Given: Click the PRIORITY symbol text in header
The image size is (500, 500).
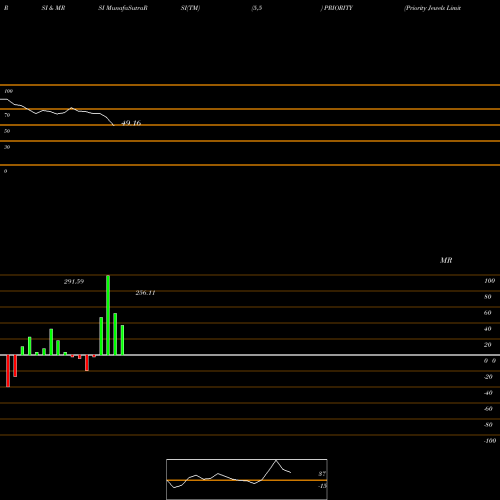Looking at the screenshot, I should pyautogui.click(x=338, y=8).
